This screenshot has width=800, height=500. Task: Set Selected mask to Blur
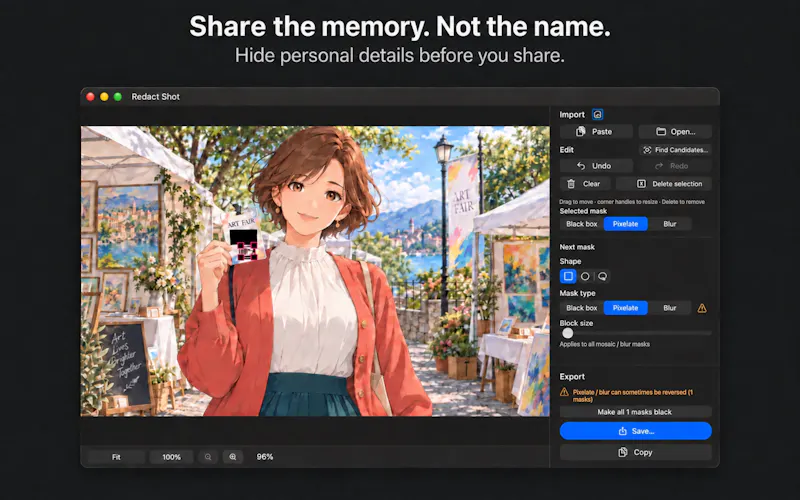click(x=669, y=224)
